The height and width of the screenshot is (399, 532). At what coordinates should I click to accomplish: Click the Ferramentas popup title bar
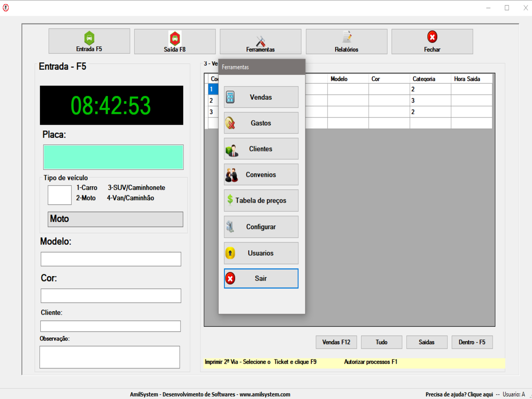click(x=262, y=67)
